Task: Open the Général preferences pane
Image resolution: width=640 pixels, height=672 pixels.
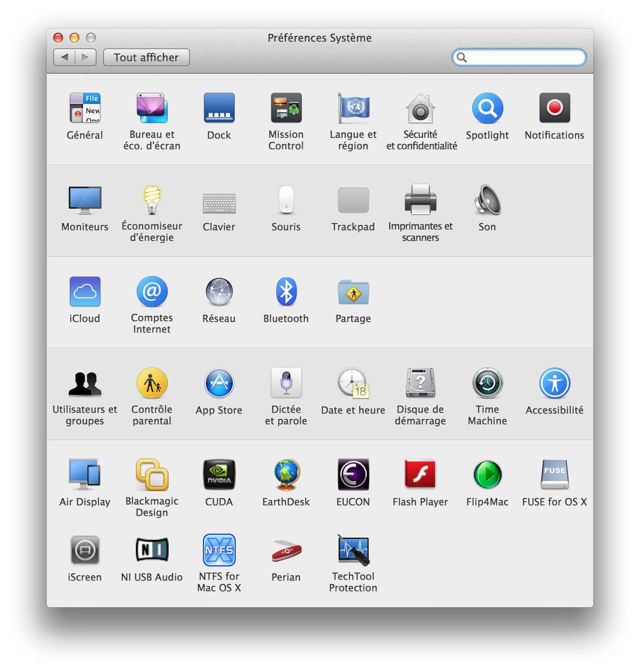Action: [85, 108]
